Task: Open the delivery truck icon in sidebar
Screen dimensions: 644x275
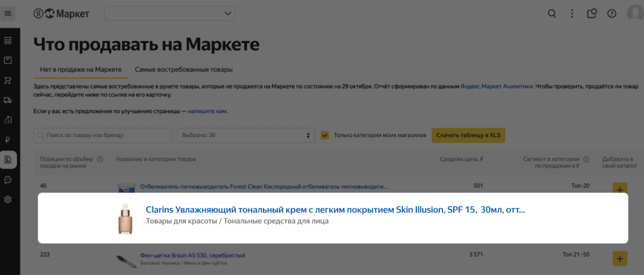Action: coord(8,100)
